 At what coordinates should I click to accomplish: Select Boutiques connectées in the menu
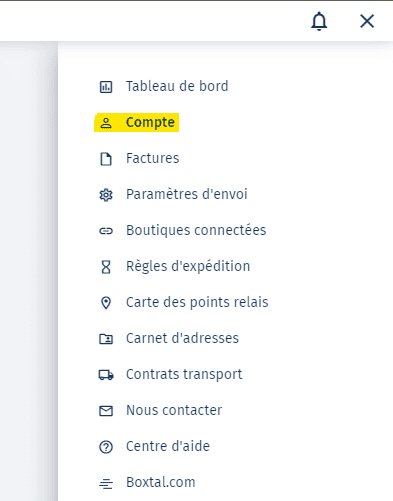pyautogui.click(x=196, y=230)
